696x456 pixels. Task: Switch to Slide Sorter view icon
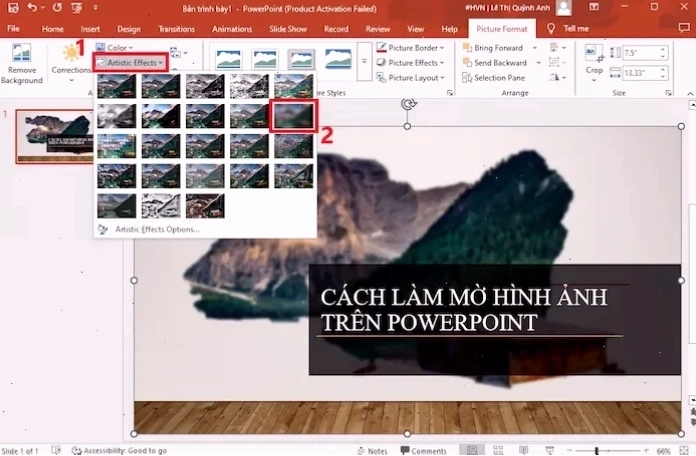[498, 450]
